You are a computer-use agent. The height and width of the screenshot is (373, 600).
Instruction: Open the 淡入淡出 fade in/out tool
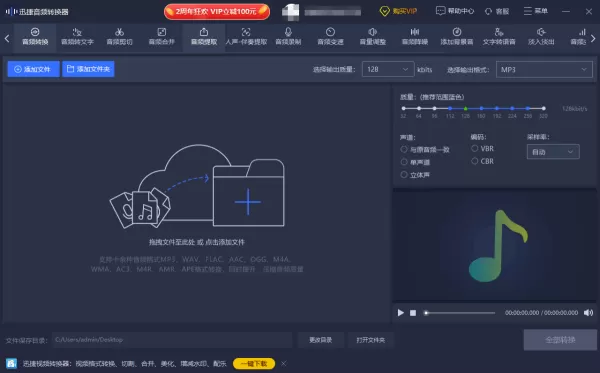tap(541, 37)
